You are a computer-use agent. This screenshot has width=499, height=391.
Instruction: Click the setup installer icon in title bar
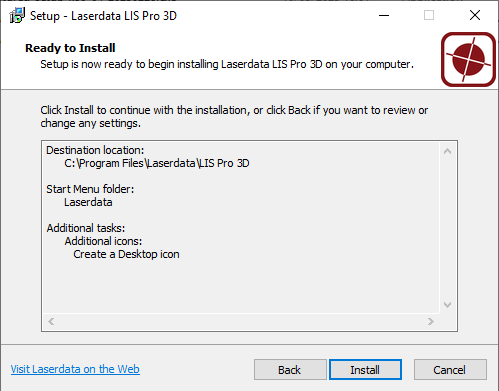(17, 15)
